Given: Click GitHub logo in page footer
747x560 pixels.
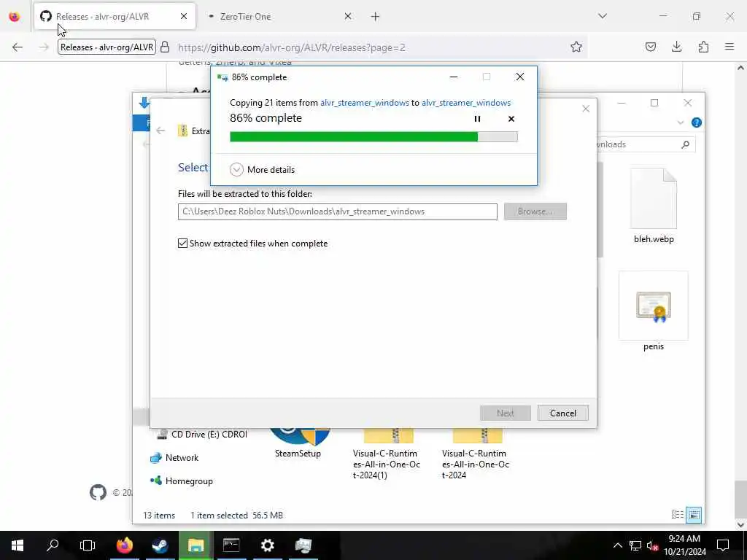Looking at the screenshot, I should click(98, 492).
